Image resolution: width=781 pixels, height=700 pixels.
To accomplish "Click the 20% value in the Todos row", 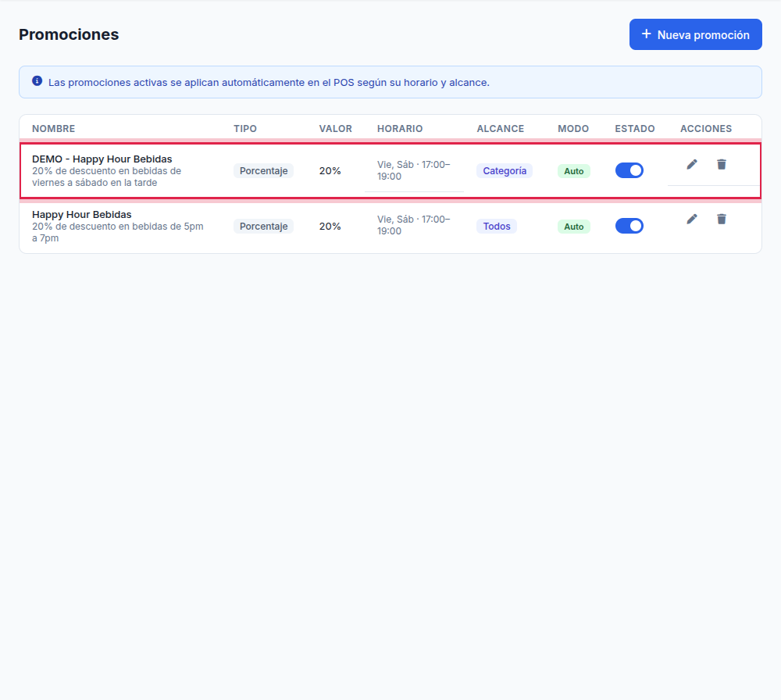I will (x=330, y=227).
